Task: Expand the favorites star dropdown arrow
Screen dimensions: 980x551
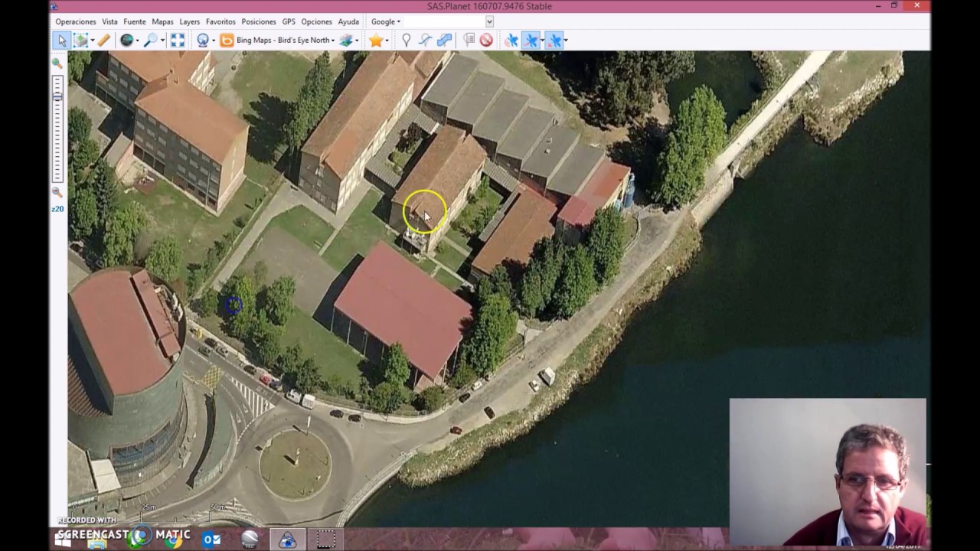Action: (387, 40)
